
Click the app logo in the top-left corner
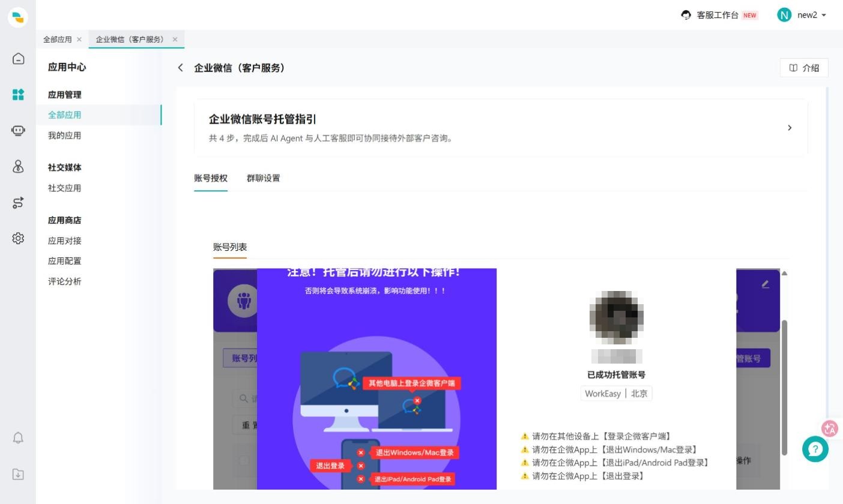pos(18,17)
